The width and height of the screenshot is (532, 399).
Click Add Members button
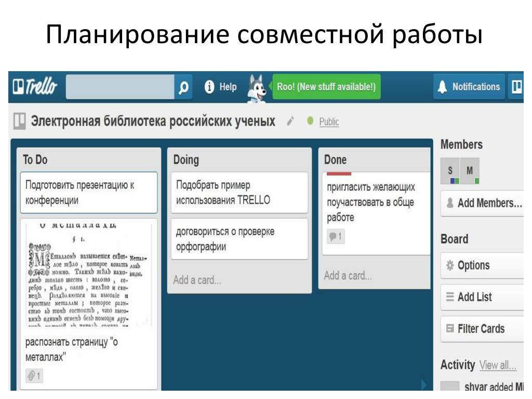click(x=483, y=203)
